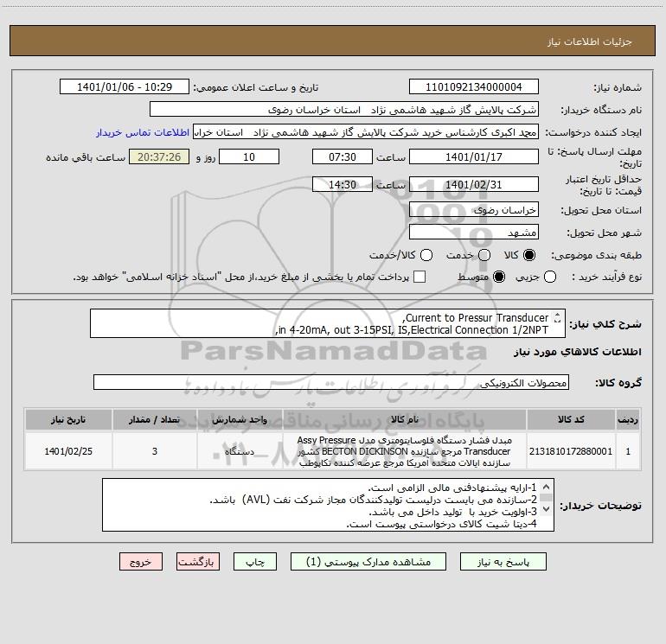This screenshot has width=666, height=644.
Task: Click the واحد شمارش column header
Action: (x=240, y=419)
